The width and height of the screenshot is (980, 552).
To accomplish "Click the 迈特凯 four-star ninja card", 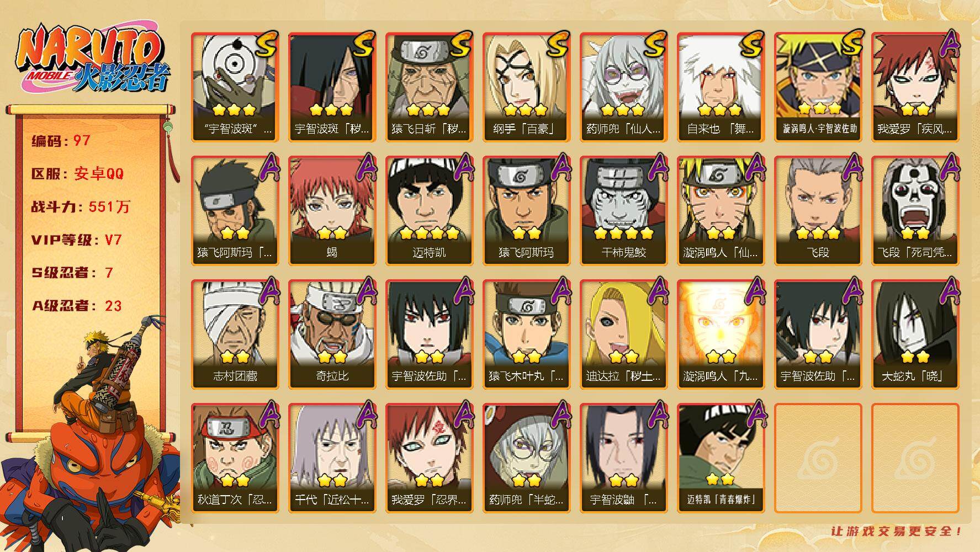I will click(429, 210).
